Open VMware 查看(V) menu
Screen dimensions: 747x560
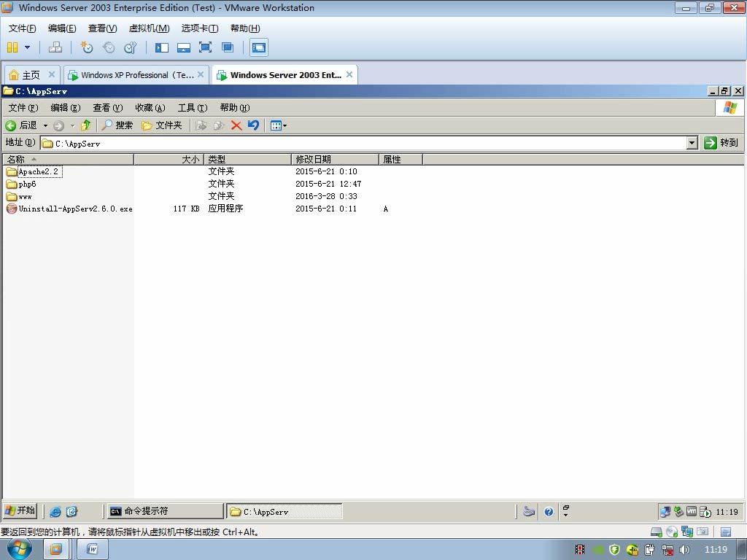102,28
